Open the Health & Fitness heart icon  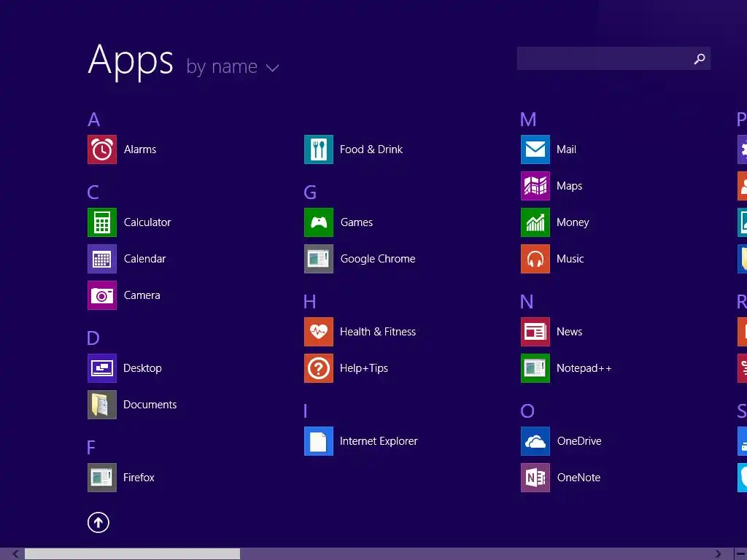coord(319,332)
